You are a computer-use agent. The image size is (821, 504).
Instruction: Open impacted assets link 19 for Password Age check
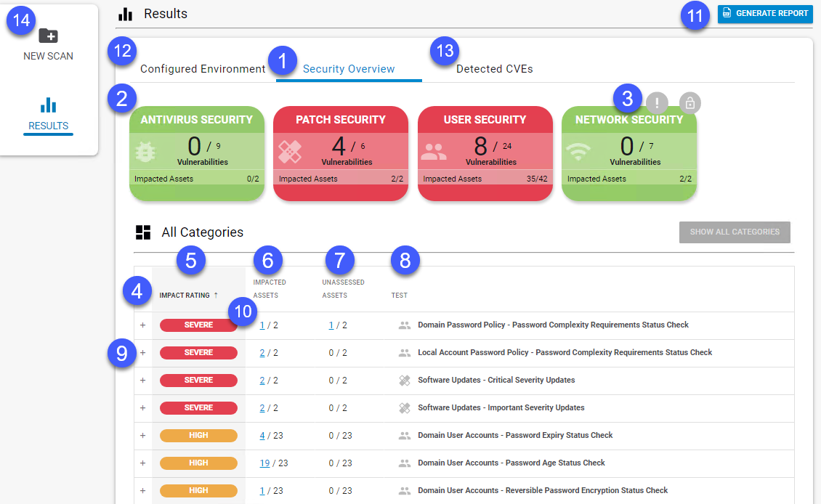pyautogui.click(x=264, y=464)
